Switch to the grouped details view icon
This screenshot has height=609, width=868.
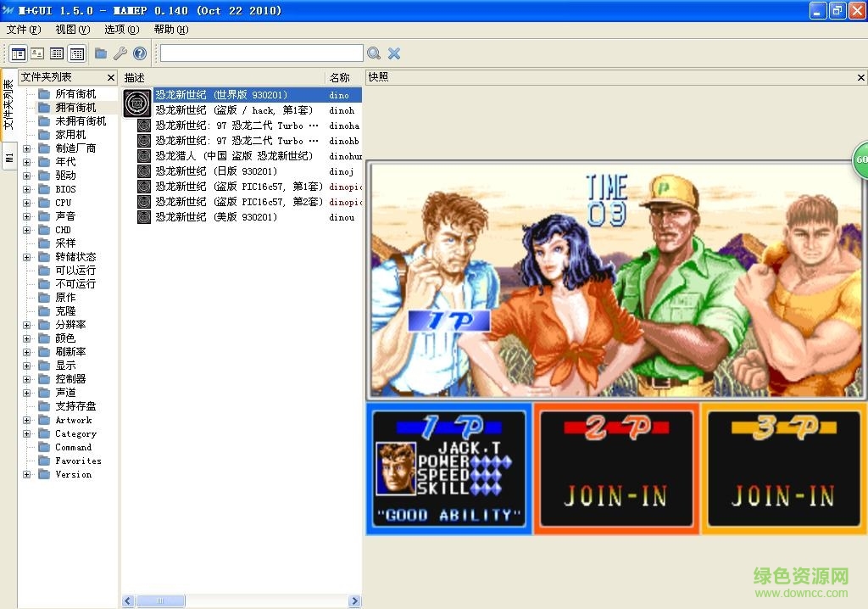click(x=77, y=53)
